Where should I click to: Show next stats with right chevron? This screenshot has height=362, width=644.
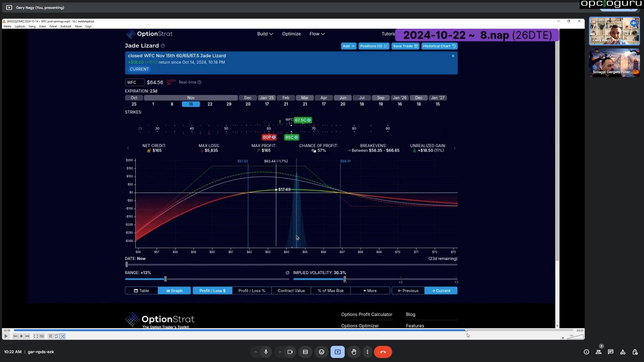pos(455,148)
